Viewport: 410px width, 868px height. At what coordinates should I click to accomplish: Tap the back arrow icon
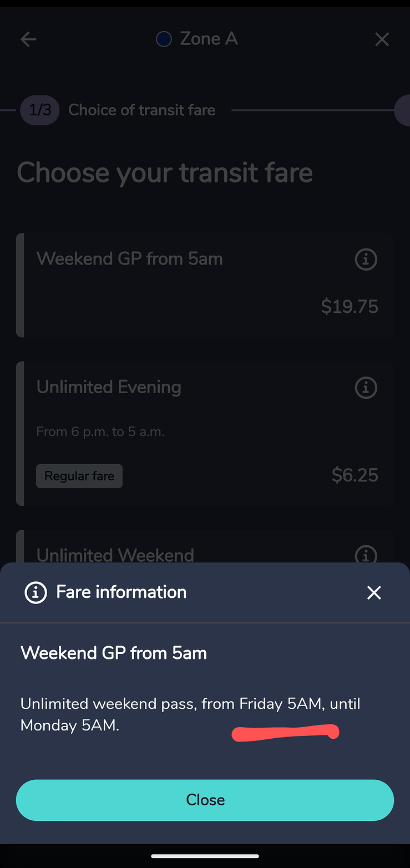pyautogui.click(x=28, y=39)
